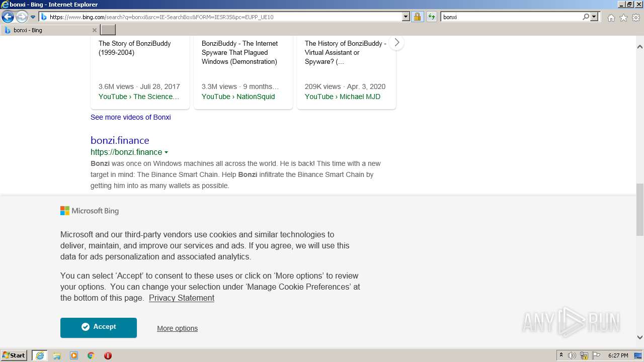Image resolution: width=644 pixels, height=362 pixels.
Task: Open 'The Story of BonziBuddy (1999-2004)' video
Action: click(134, 48)
